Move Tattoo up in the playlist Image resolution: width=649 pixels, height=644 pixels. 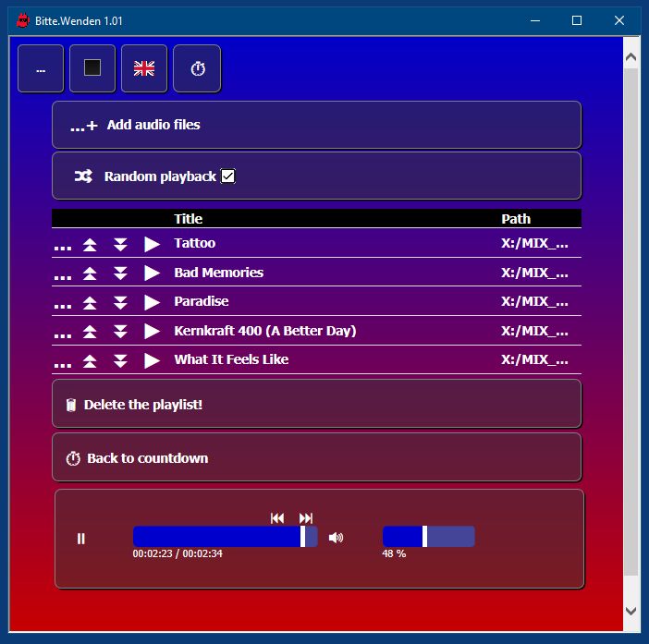coord(90,245)
